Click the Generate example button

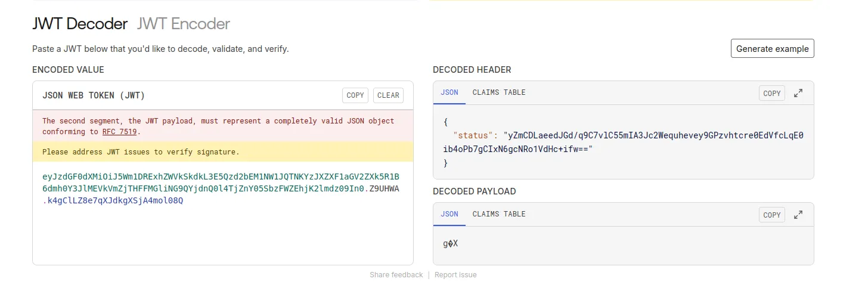(772, 49)
